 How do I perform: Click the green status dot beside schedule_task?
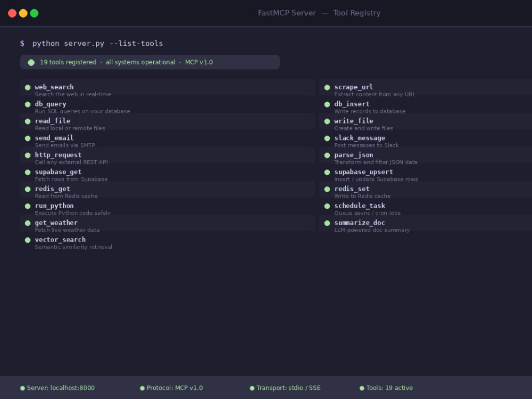point(327,206)
